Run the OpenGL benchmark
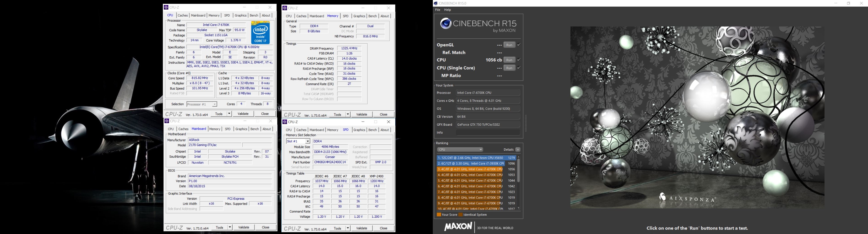Screen dimensions: 868x234 (509, 45)
